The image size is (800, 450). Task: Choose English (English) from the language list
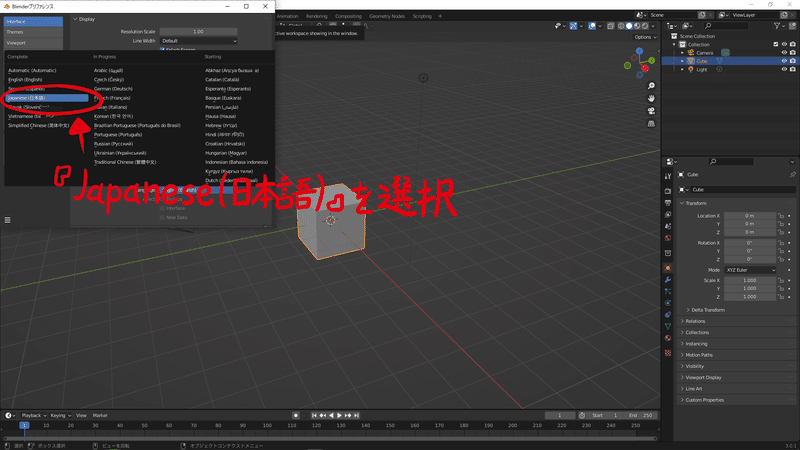[25, 80]
